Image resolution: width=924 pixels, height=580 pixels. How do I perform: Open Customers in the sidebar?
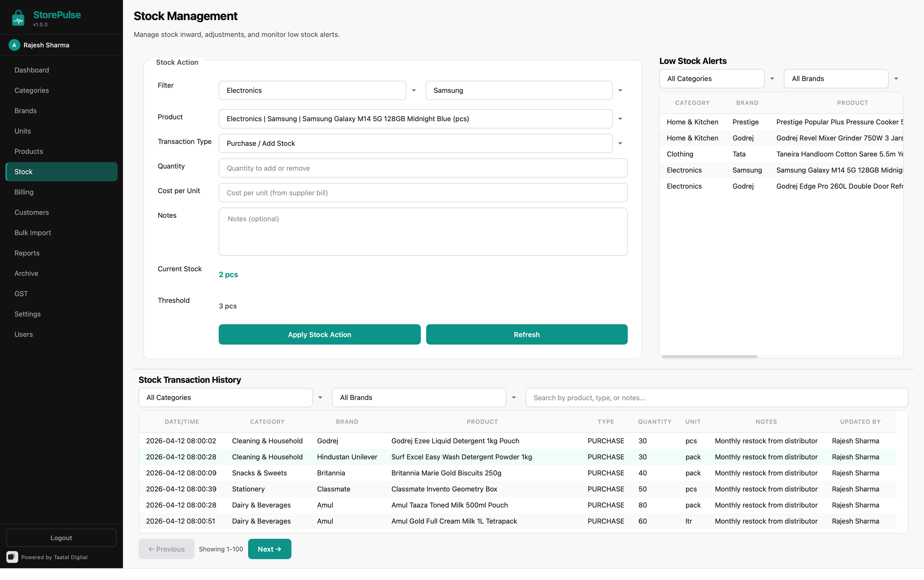pos(61,212)
